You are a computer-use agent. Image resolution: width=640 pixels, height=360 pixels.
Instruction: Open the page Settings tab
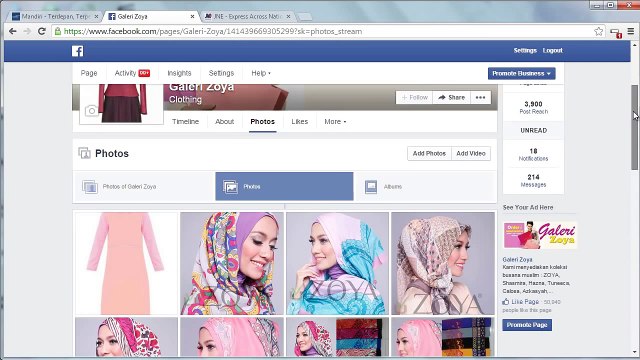pyautogui.click(x=221, y=73)
